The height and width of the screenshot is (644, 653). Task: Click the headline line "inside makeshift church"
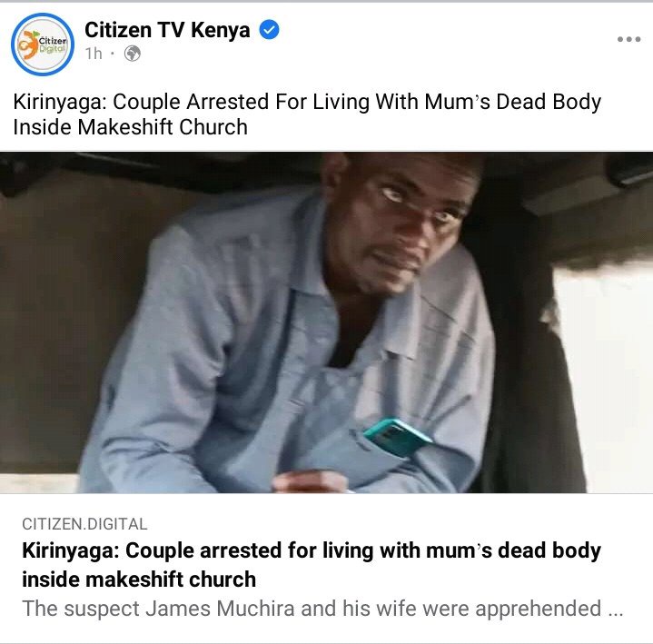click(x=139, y=580)
